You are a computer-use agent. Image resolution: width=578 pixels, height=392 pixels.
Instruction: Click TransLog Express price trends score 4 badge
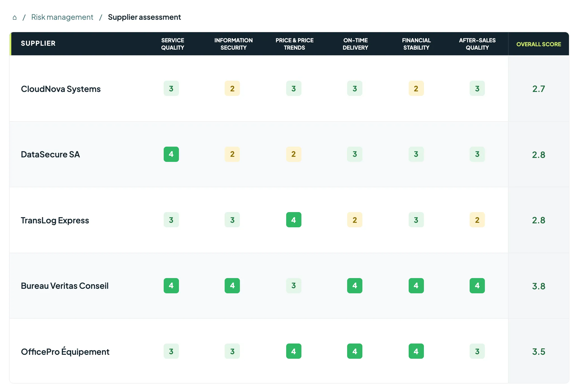coord(294,220)
